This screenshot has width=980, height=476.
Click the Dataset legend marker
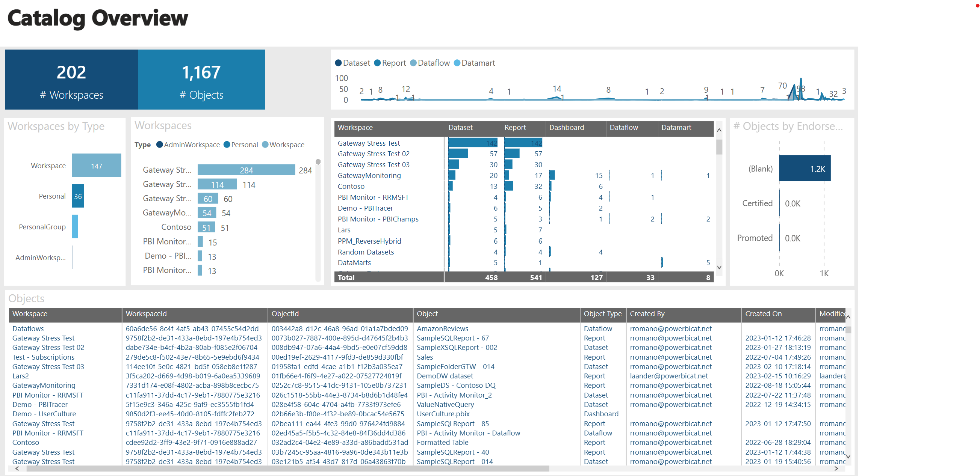click(338, 63)
